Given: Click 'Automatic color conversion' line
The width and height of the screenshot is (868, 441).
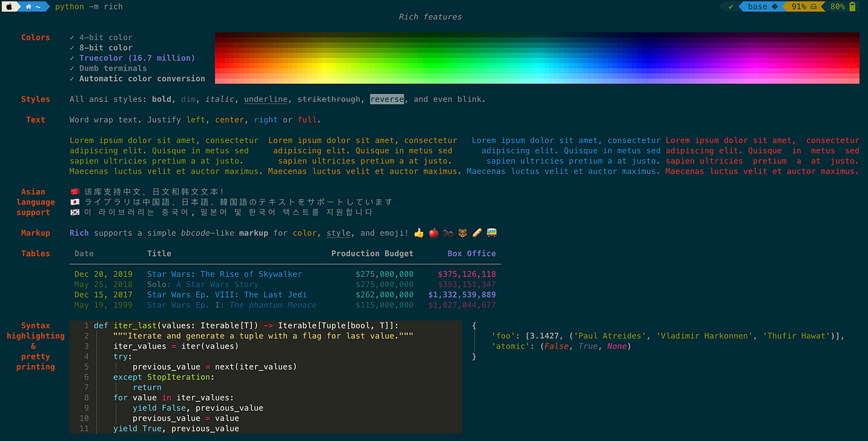Looking at the screenshot, I should 142,79.
